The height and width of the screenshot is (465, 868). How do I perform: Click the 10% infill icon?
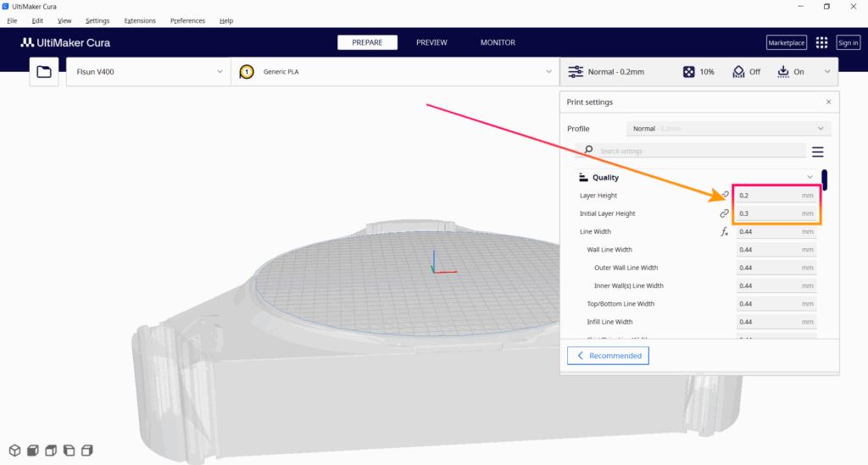tap(688, 72)
